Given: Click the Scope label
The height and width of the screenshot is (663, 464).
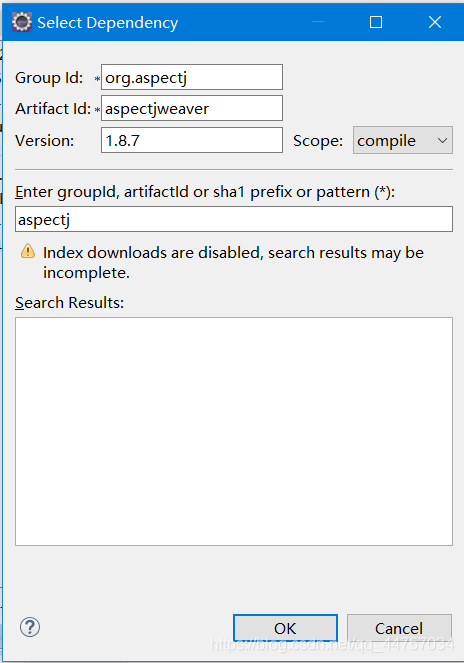Looking at the screenshot, I should 318,141.
